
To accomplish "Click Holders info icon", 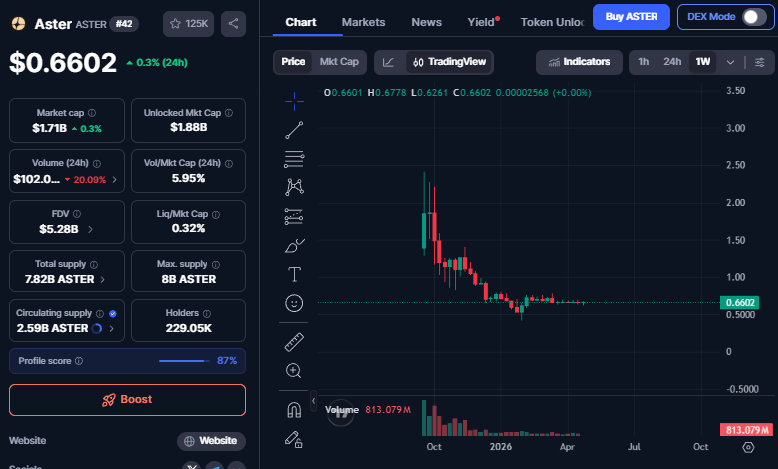I will tap(207, 314).
